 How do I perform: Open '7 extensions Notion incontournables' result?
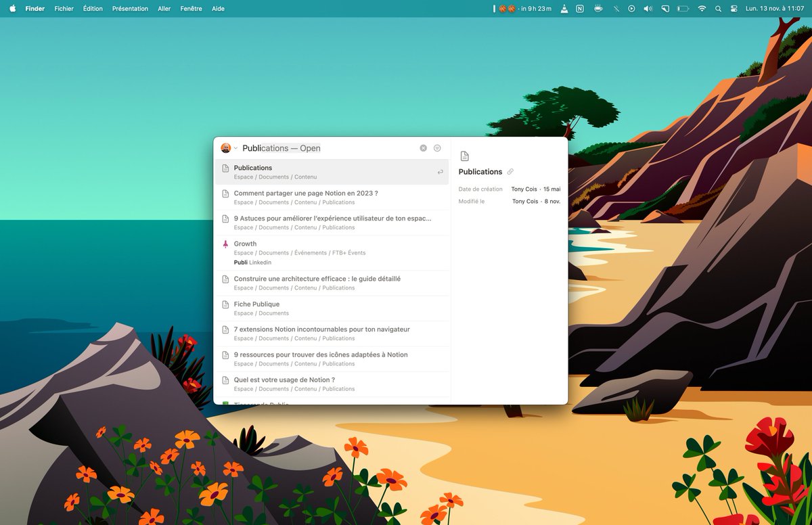tap(332, 334)
